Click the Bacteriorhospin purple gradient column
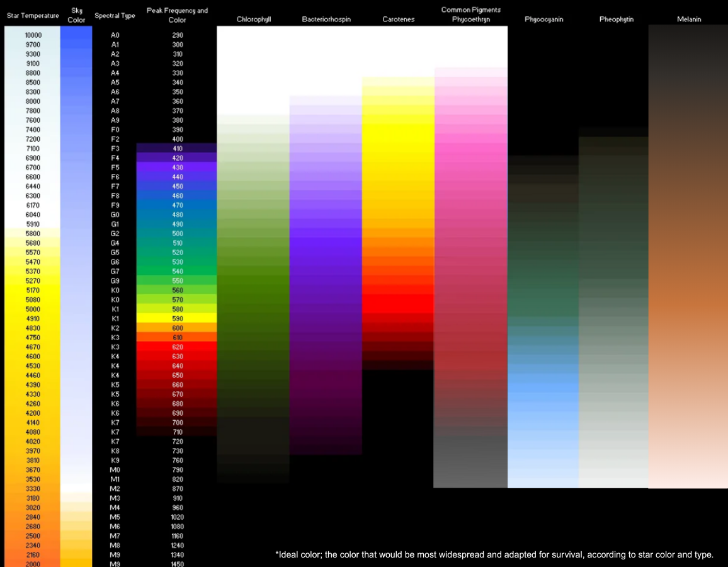The image size is (728, 567). tap(326, 275)
